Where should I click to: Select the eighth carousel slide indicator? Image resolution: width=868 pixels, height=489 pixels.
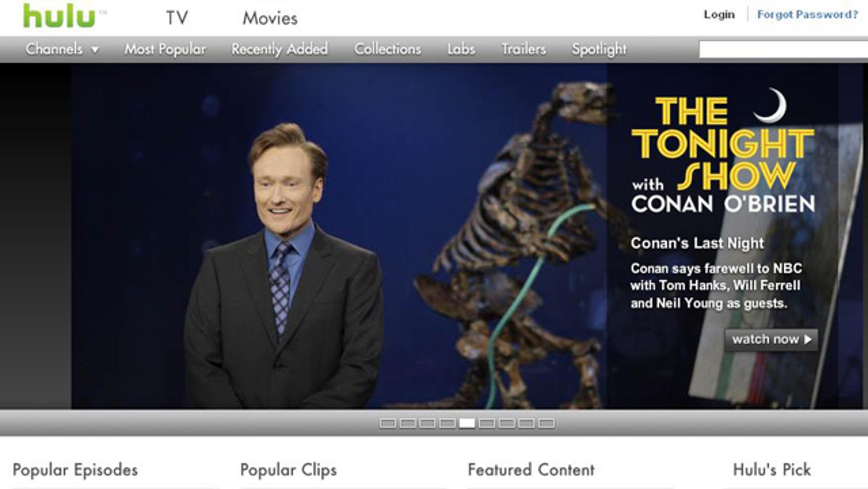tap(526, 423)
